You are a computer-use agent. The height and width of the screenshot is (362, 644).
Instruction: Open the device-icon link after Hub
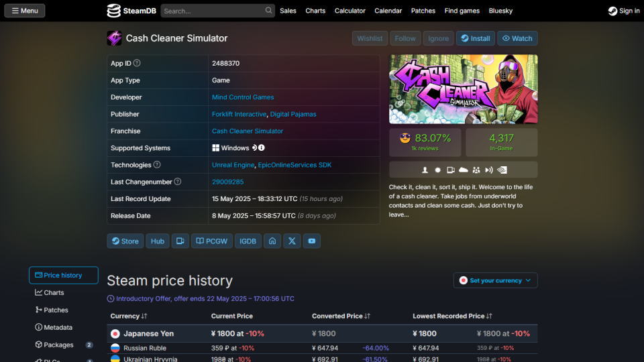point(180,241)
